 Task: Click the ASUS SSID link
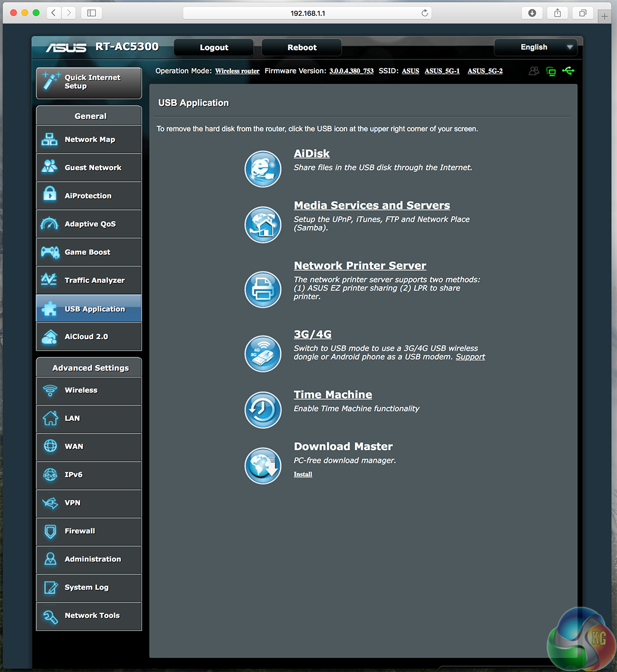pyautogui.click(x=410, y=71)
